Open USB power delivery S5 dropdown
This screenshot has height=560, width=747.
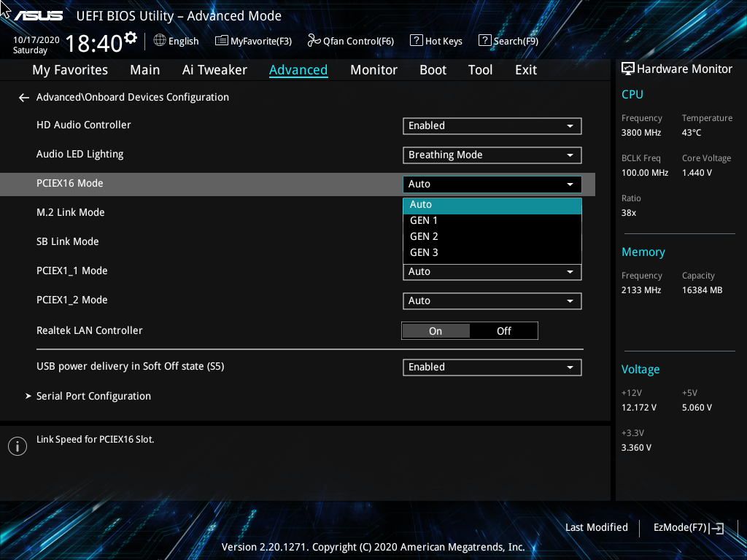pyautogui.click(x=492, y=367)
